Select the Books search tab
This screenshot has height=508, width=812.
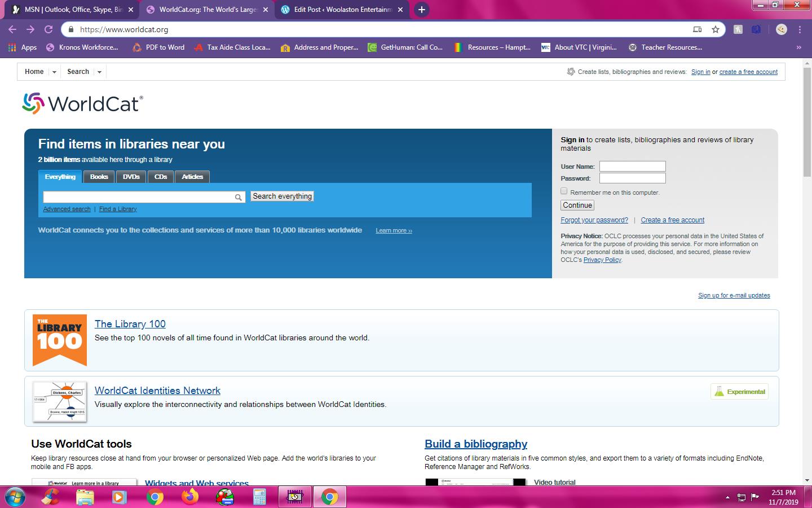99,177
